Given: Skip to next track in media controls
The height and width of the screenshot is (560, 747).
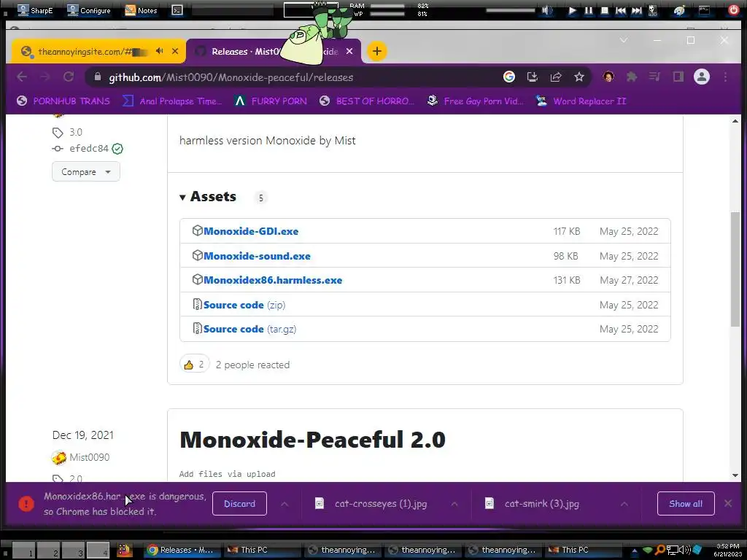Looking at the screenshot, I should point(636,10).
